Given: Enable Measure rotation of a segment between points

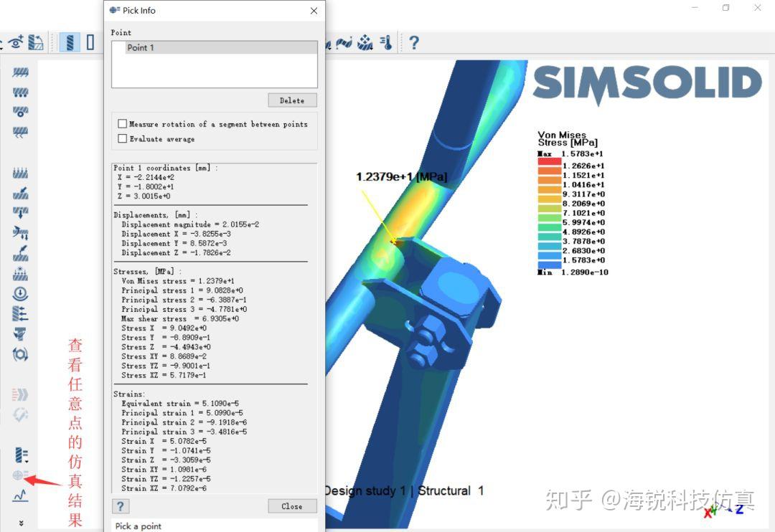Looking at the screenshot, I should (x=122, y=123).
